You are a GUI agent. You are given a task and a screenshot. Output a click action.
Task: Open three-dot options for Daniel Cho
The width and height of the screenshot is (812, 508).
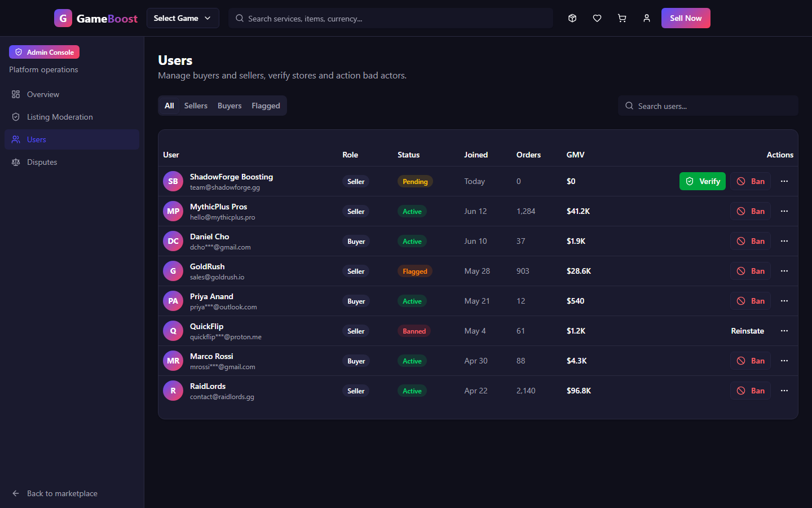click(x=784, y=241)
